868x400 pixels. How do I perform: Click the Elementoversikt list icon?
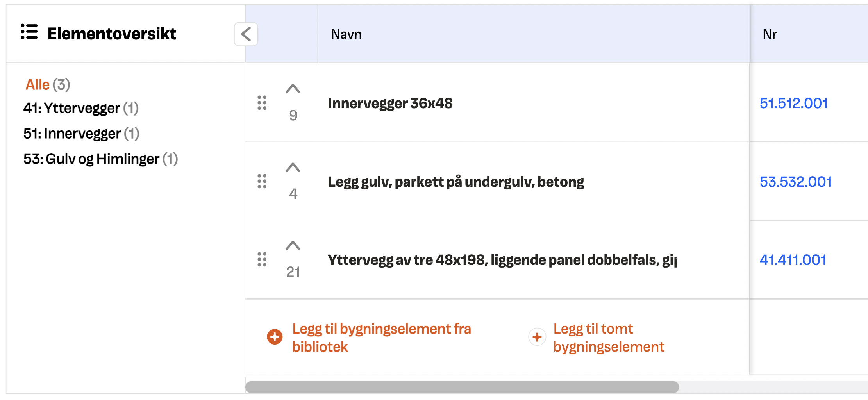click(29, 32)
